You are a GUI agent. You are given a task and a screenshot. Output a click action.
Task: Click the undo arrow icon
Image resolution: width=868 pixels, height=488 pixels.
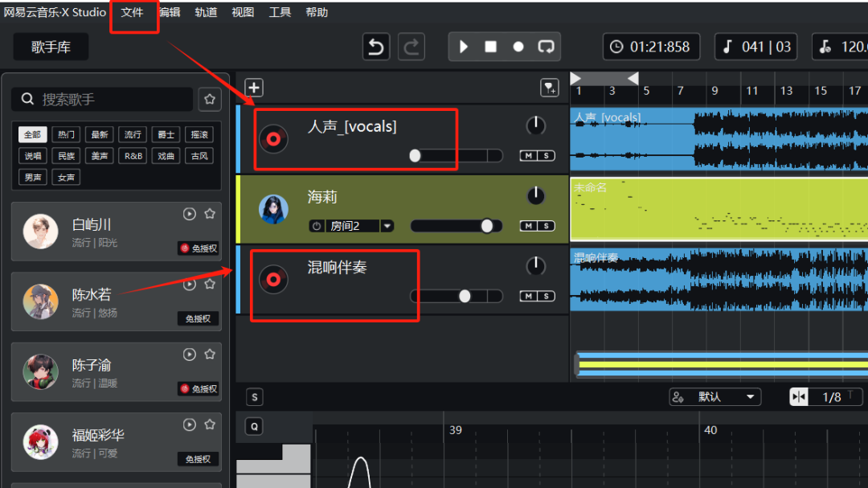point(375,47)
